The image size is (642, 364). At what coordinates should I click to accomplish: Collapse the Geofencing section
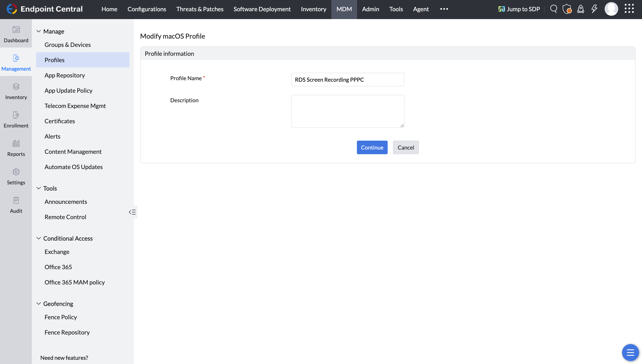(39, 304)
